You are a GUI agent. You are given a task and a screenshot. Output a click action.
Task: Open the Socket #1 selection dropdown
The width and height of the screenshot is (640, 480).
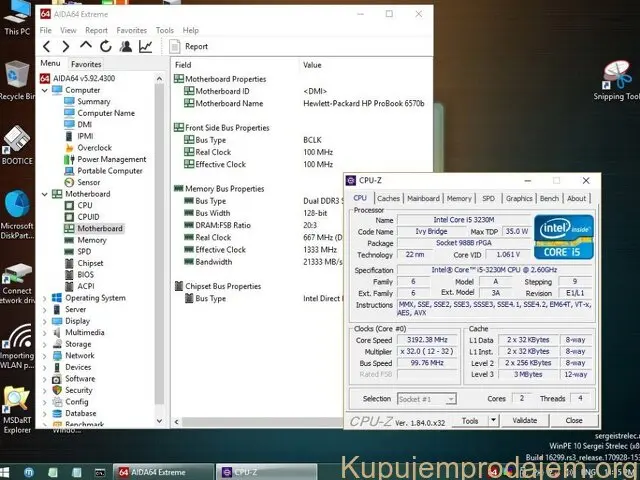pos(426,398)
